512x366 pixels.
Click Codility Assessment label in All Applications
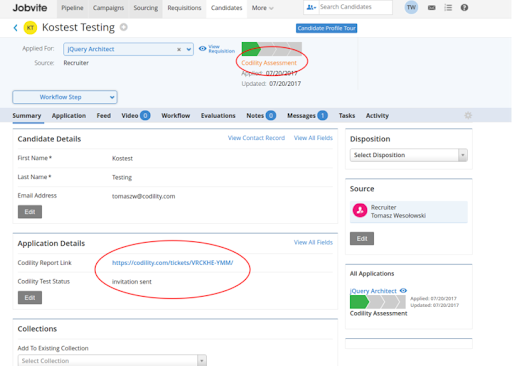click(378, 313)
